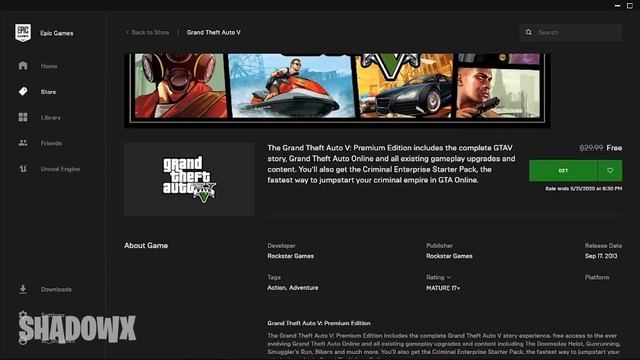Minimize the launcher window
This screenshot has height=360, width=640.
[618, 5]
